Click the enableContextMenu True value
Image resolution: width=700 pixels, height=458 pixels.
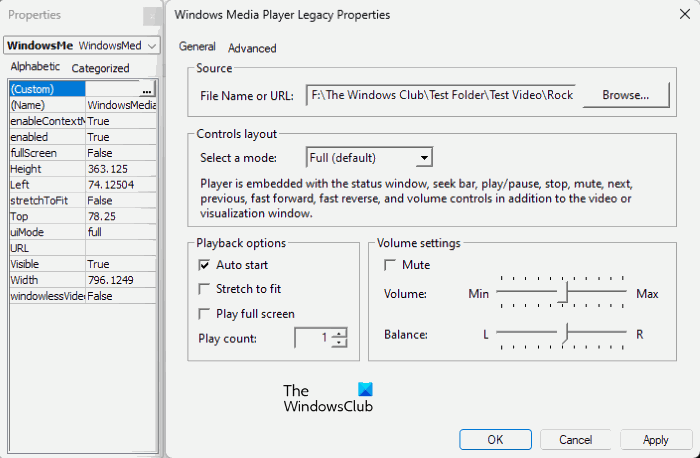[121, 121]
